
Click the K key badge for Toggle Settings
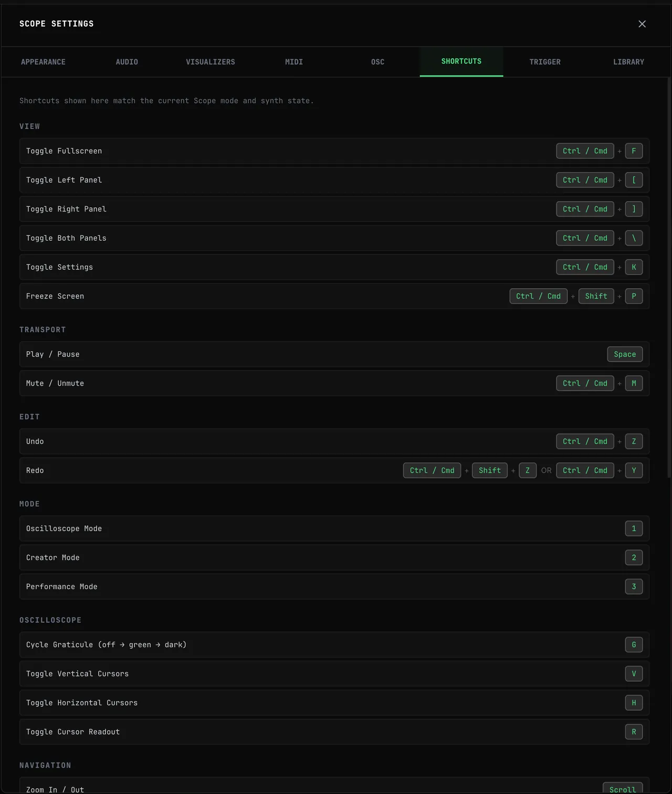tap(634, 267)
